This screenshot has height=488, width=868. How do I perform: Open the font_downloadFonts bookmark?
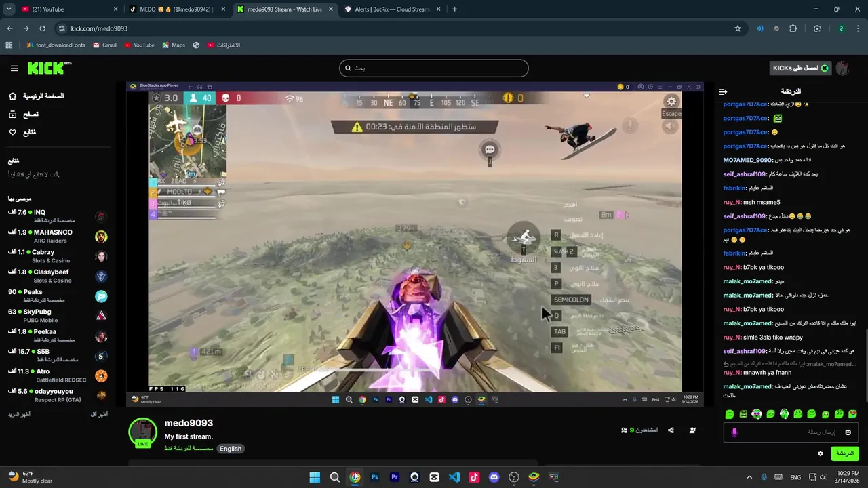pos(55,45)
